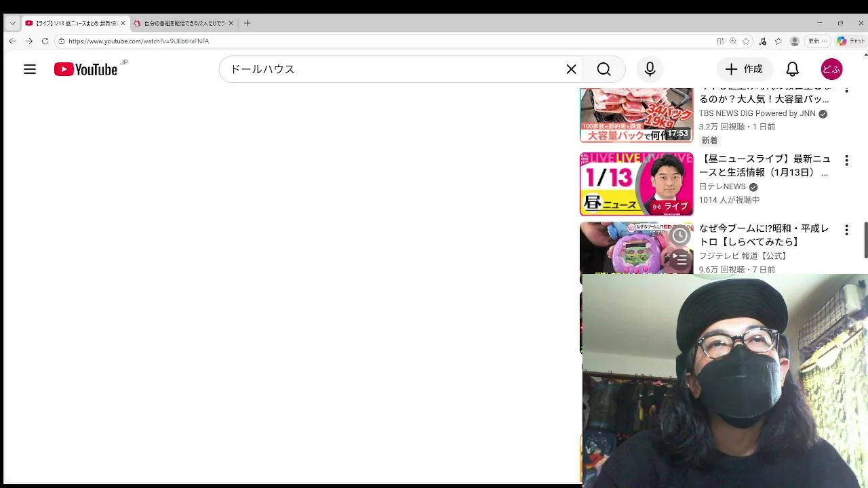Click the 更新 update menu button
Screen dimensions: 868x488
pyautogui.click(x=818, y=41)
